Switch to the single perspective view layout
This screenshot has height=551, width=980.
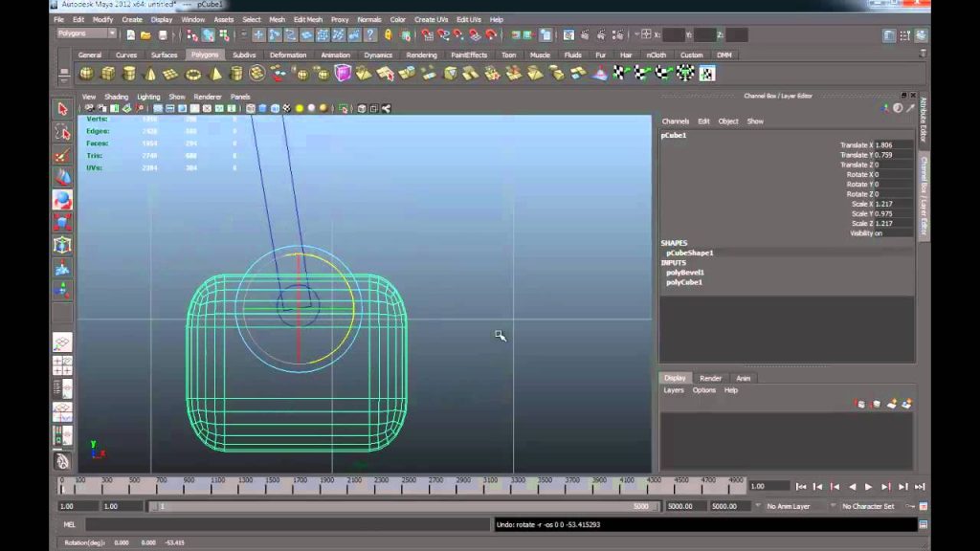pyautogui.click(x=62, y=342)
